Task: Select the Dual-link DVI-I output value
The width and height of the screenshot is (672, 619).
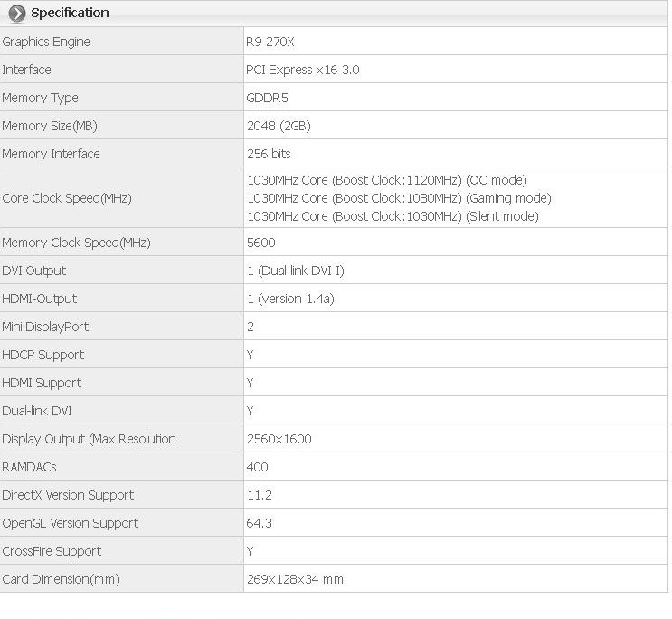Action: pyautogui.click(x=296, y=271)
